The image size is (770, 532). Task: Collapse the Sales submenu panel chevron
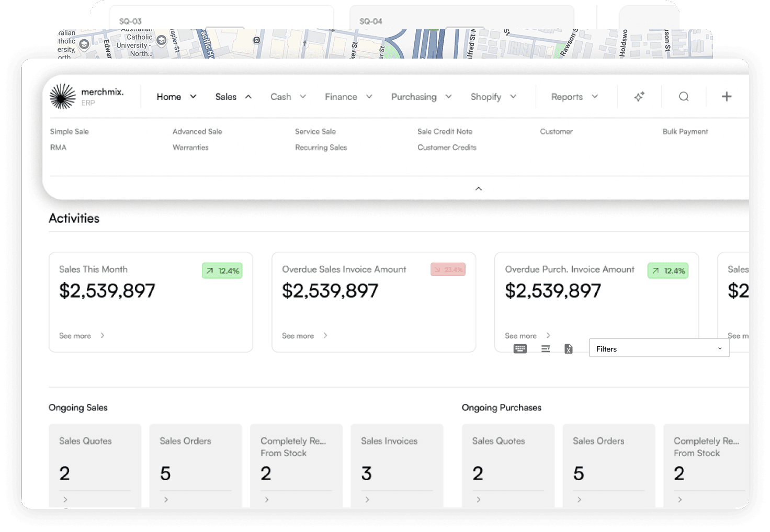point(478,189)
